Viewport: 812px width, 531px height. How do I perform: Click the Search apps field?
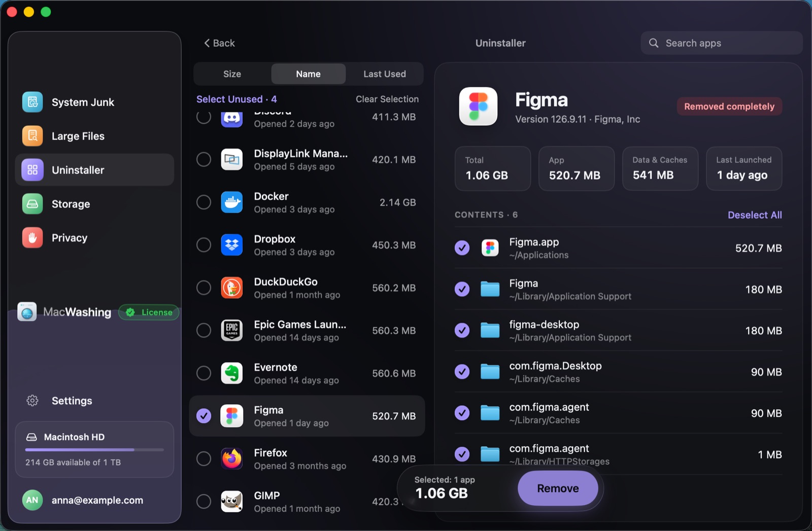(722, 43)
